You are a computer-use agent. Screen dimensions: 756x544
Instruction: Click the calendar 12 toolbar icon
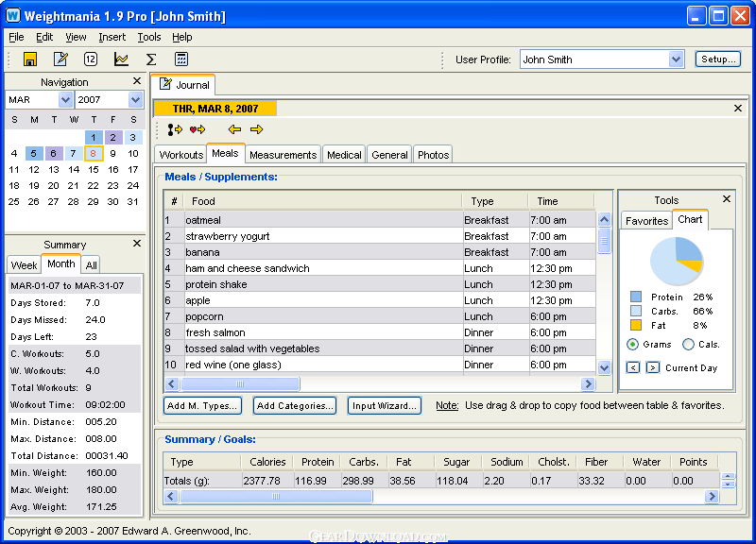pyautogui.click(x=90, y=59)
